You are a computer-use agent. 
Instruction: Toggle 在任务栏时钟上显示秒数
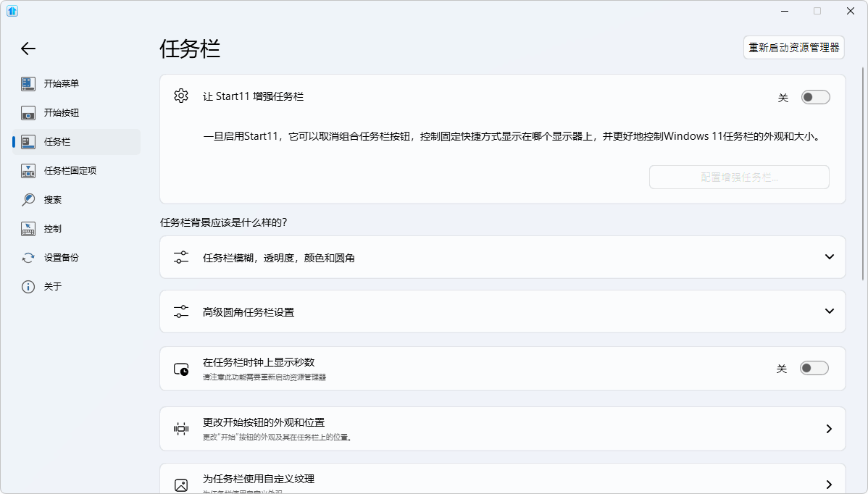[814, 368]
